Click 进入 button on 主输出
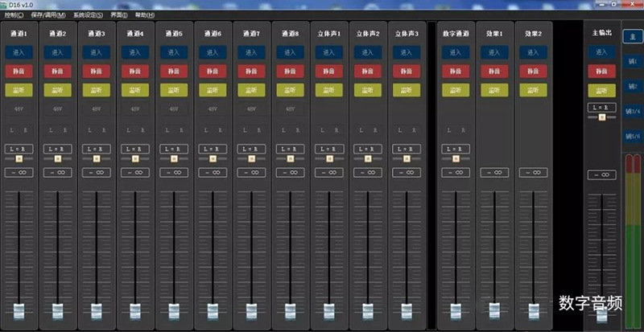 click(601, 52)
